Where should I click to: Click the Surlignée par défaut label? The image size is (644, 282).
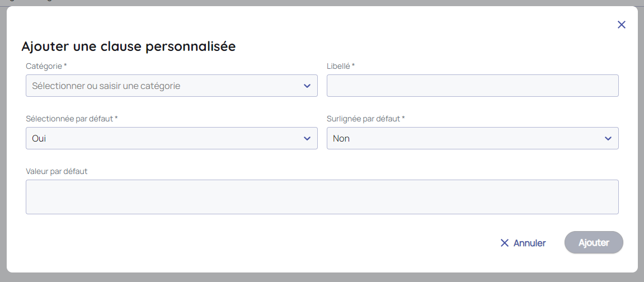pos(365,119)
